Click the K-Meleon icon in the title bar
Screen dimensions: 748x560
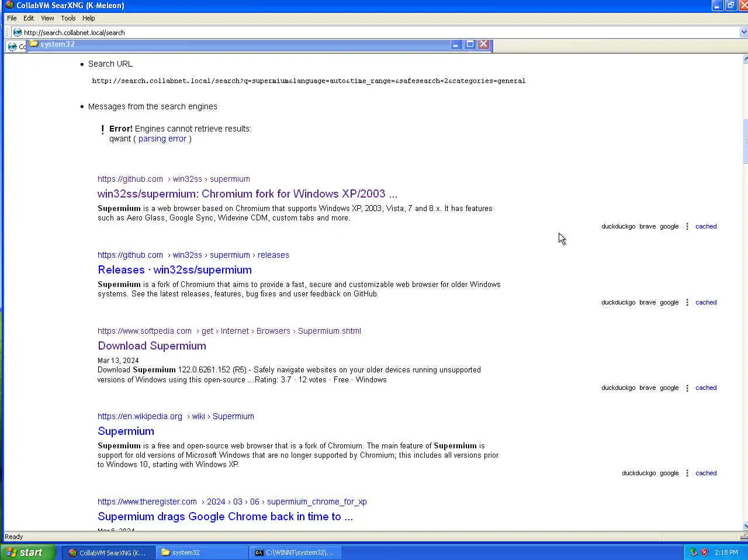click(9, 5)
